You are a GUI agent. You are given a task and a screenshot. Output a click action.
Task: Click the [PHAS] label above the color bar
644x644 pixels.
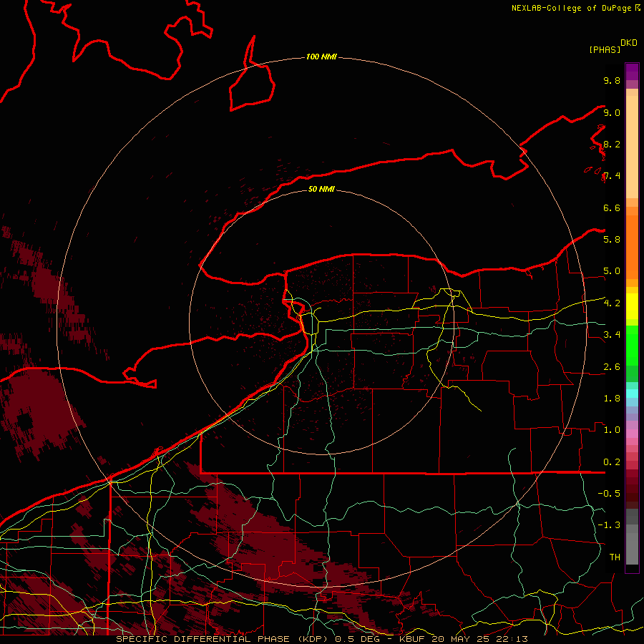tap(605, 50)
